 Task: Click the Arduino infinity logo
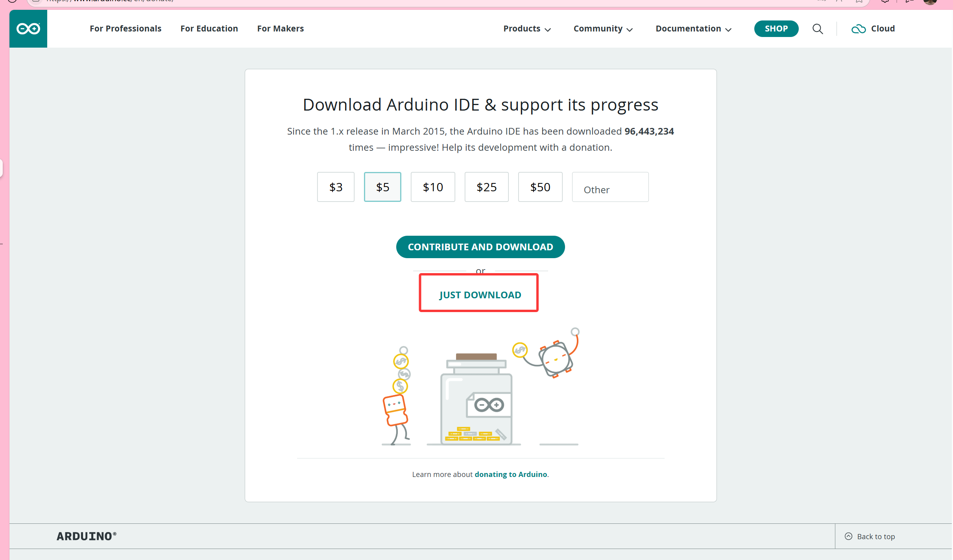pyautogui.click(x=28, y=29)
